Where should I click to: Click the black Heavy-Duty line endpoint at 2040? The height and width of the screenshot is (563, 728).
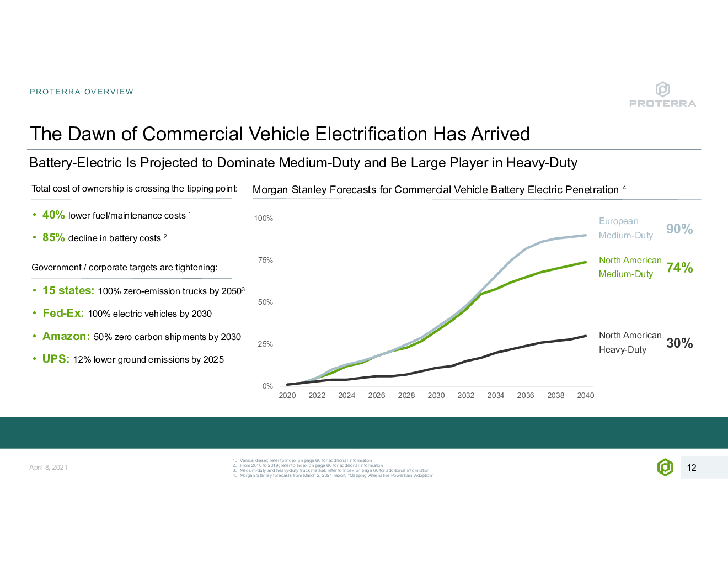[585, 336]
